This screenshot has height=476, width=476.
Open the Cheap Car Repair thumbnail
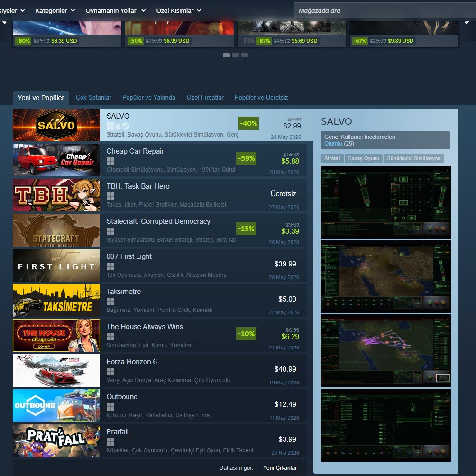[56, 160]
